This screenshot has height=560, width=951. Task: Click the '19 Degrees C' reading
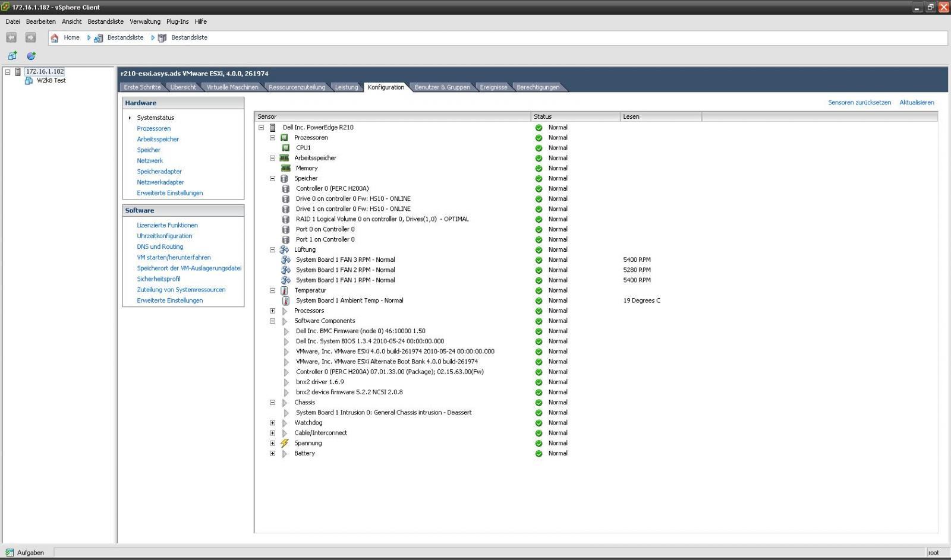[641, 301]
